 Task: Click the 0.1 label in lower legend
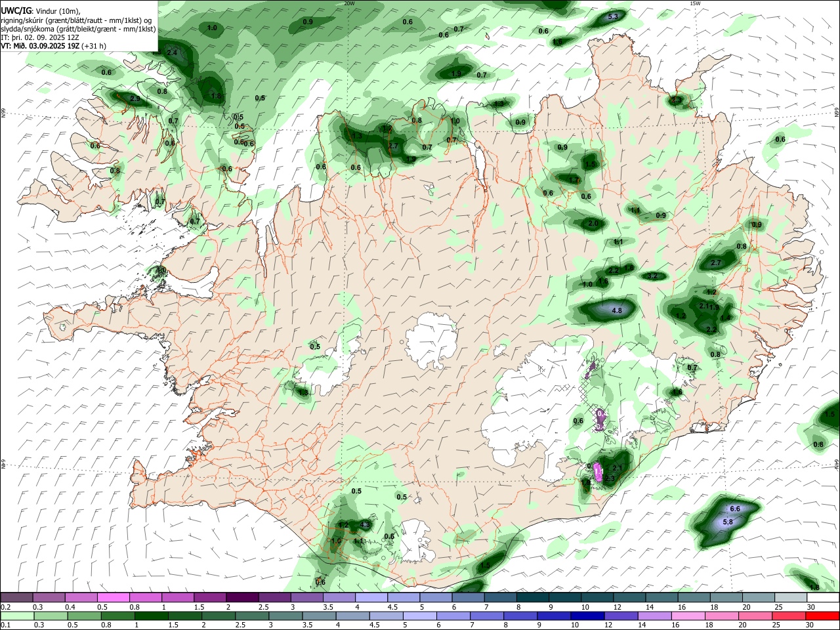6,625
